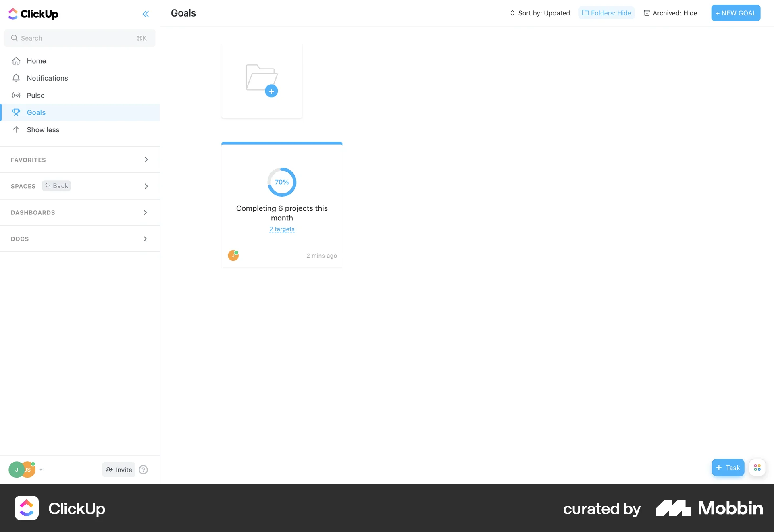Click the 70% progress ring on the goal

coord(281,182)
